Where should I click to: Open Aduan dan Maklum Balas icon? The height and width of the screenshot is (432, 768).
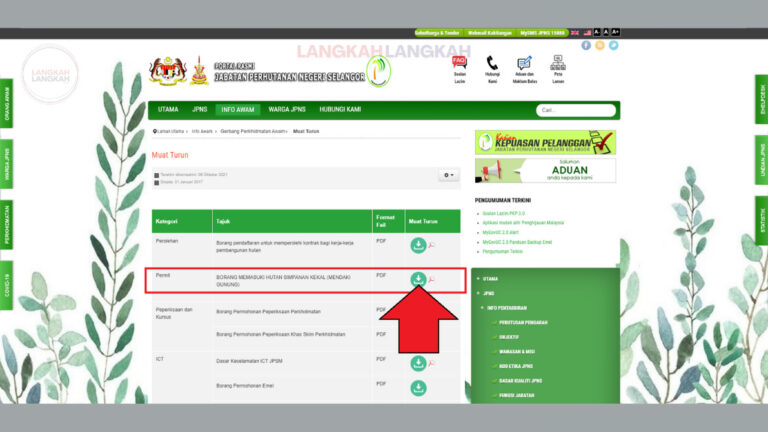pos(525,70)
